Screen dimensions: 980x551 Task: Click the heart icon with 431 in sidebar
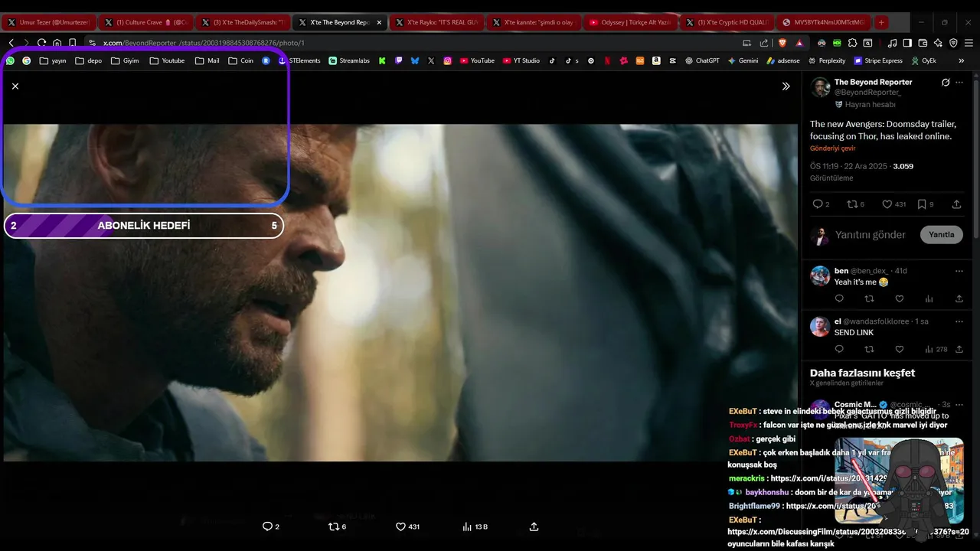887,204
